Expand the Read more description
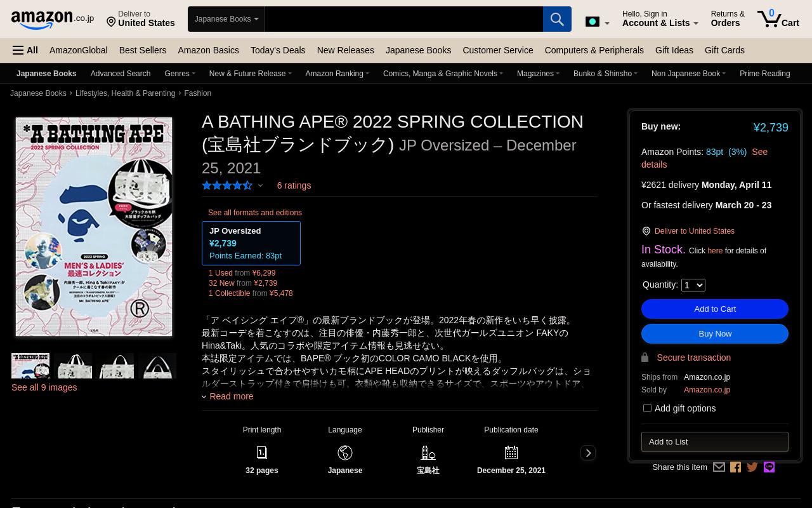This screenshot has height=508, width=812. [228, 396]
